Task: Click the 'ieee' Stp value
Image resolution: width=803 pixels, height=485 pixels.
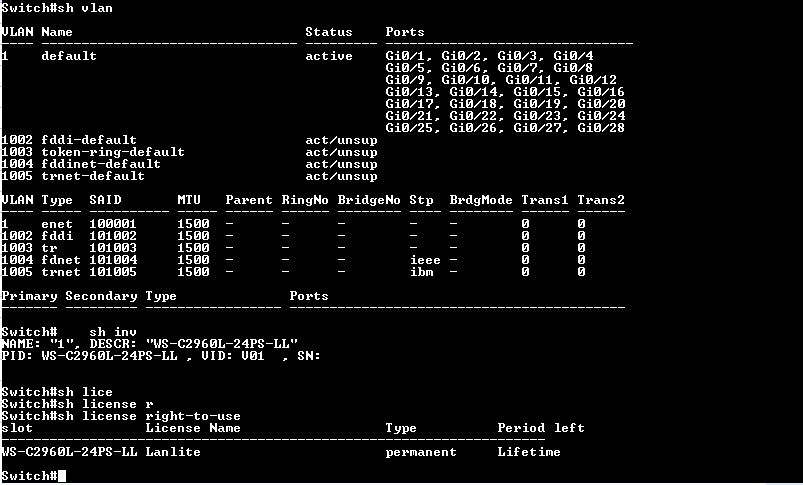Action: pyautogui.click(x=425, y=260)
